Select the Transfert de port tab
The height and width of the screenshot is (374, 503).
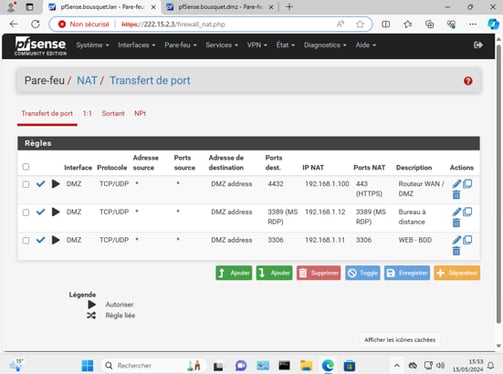click(x=47, y=113)
